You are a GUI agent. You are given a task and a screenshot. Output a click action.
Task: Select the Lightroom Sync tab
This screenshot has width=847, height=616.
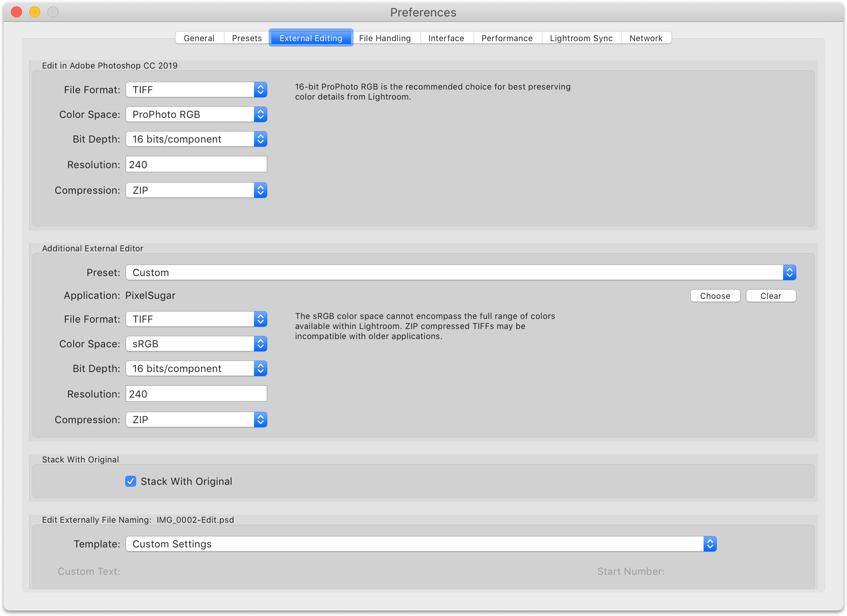[x=581, y=38]
